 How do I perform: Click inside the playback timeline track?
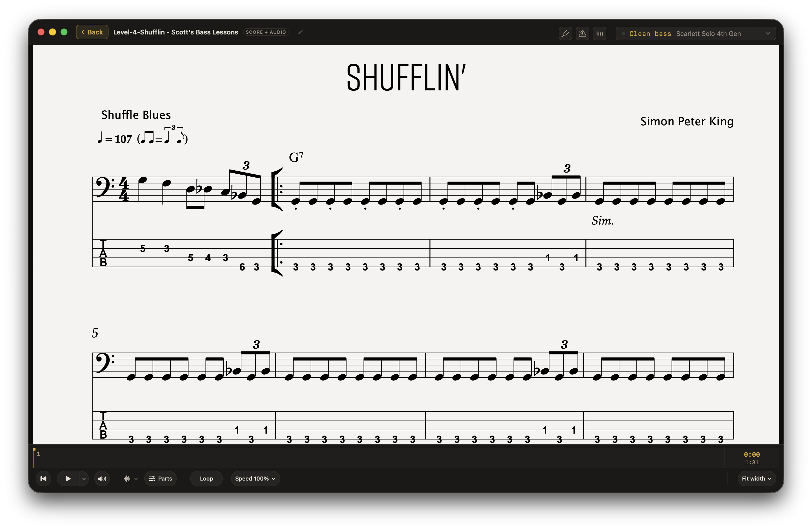pyautogui.click(x=379, y=458)
